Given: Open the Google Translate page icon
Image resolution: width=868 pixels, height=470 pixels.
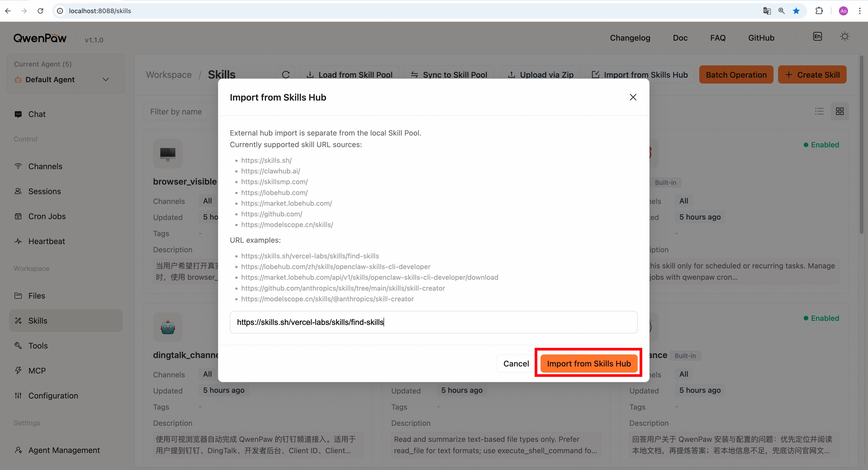Looking at the screenshot, I should coord(767,11).
